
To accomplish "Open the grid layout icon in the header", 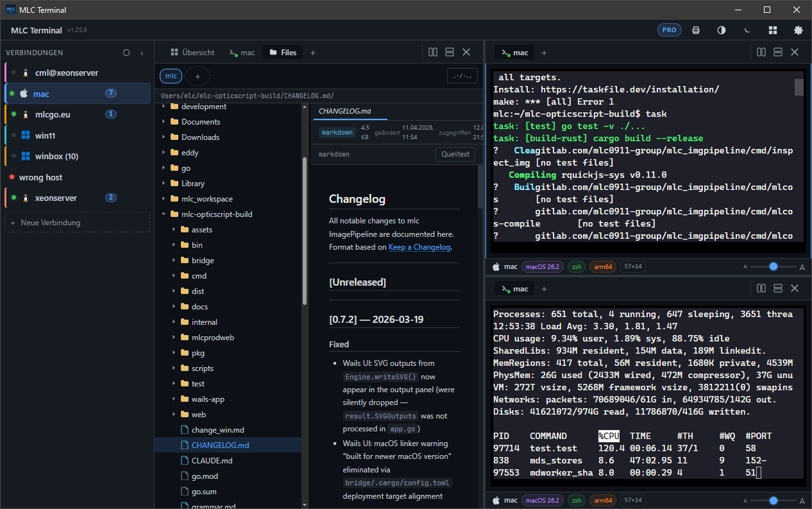I will point(773,30).
